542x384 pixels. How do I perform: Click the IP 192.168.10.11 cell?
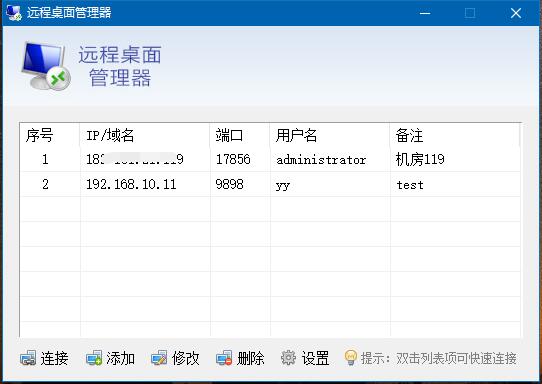[x=131, y=184]
